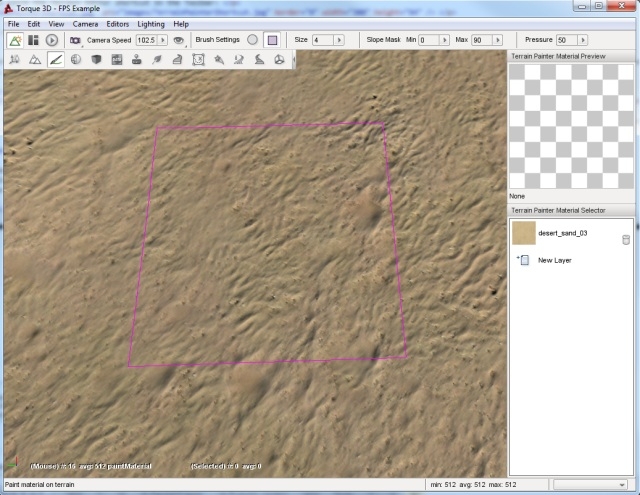The width and height of the screenshot is (640, 495).
Task: Open the World Editor tool
Action: (x=16, y=40)
